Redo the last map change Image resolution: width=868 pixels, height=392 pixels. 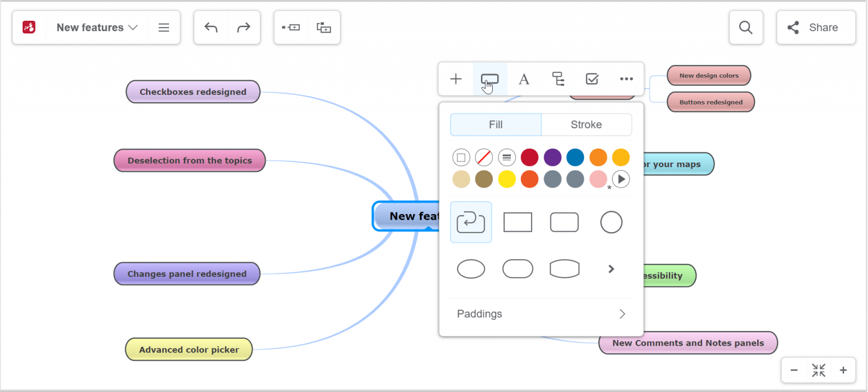coord(244,27)
